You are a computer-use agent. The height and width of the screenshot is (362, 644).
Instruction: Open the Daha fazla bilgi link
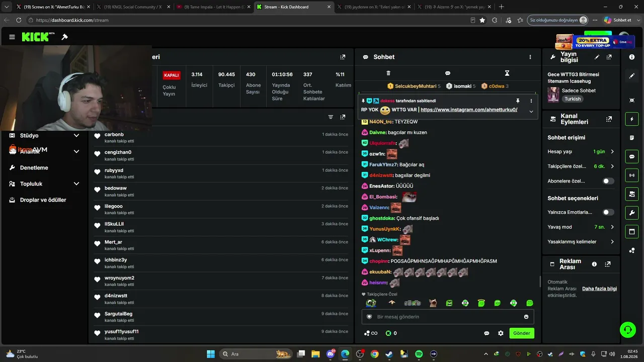pyautogui.click(x=599, y=289)
